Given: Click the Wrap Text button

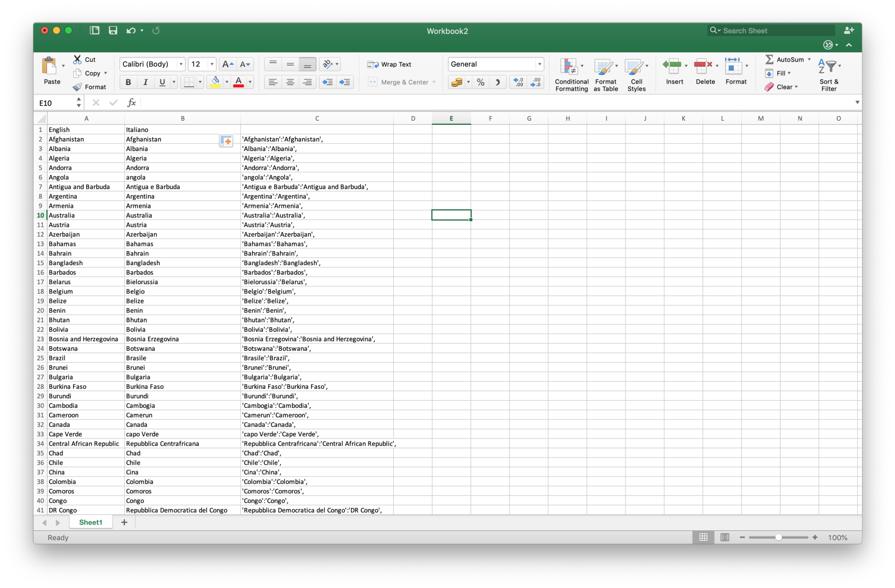Looking at the screenshot, I should [390, 64].
